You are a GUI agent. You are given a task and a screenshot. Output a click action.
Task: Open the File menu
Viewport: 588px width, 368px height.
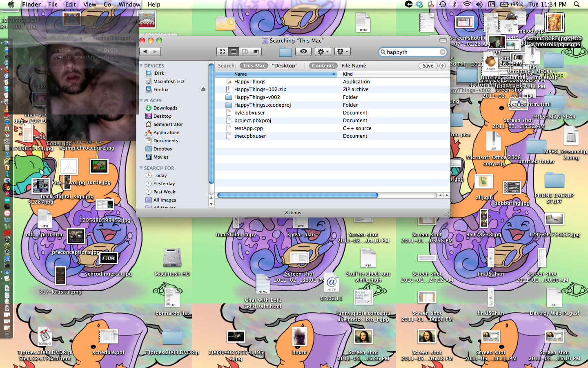click(x=53, y=4)
